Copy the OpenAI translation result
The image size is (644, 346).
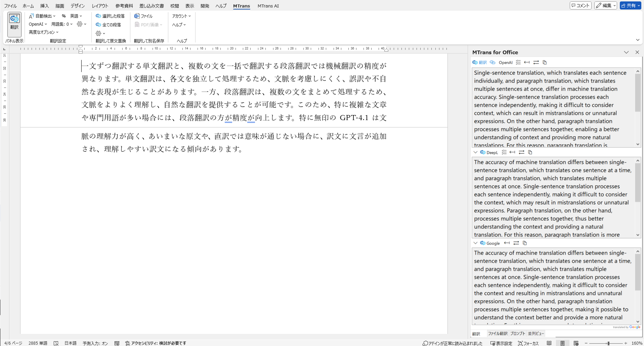point(545,62)
